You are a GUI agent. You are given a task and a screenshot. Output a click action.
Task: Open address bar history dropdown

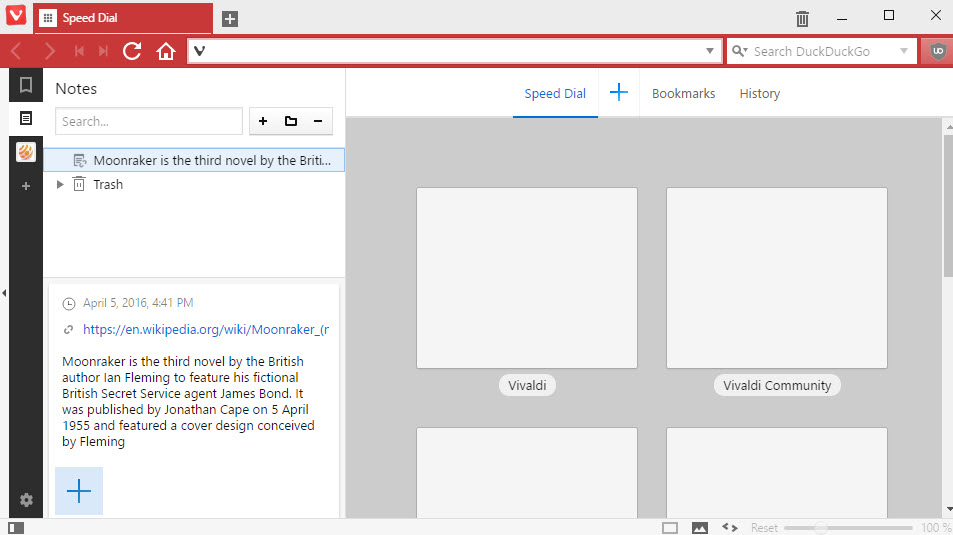[709, 51]
